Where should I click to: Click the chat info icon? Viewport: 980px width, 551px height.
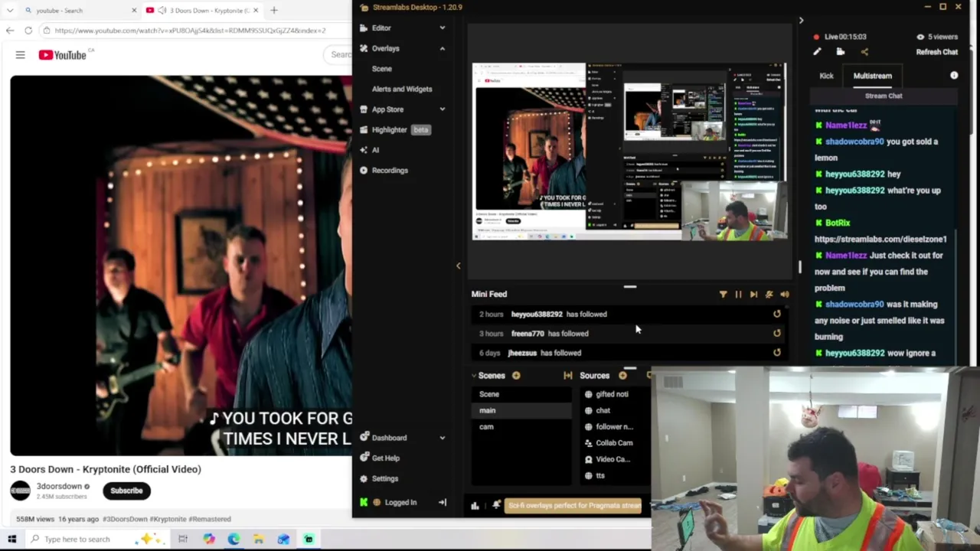pyautogui.click(x=954, y=76)
